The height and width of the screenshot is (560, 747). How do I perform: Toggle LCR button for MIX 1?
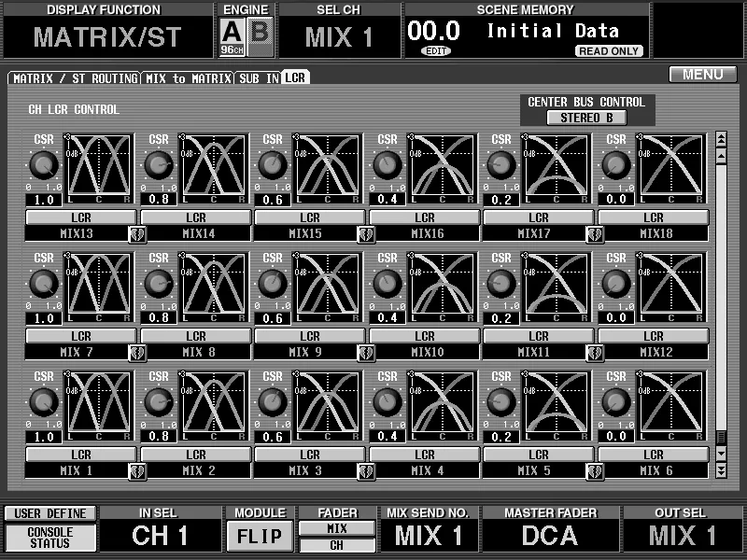(x=81, y=455)
